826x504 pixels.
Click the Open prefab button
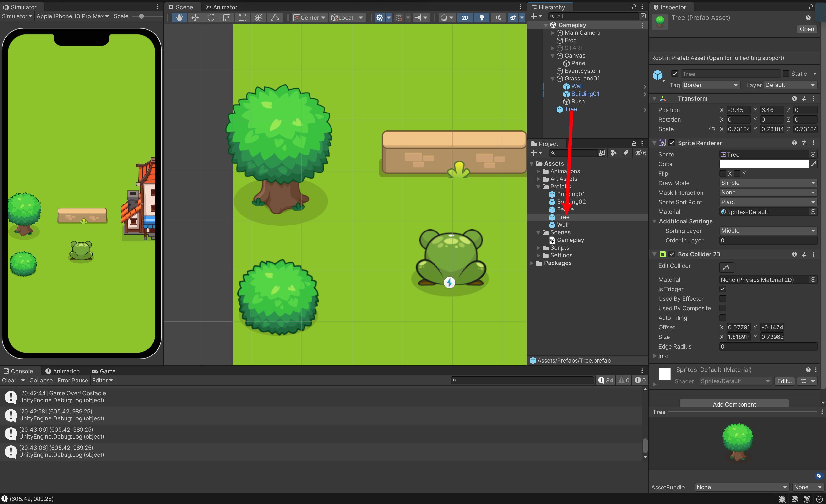[x=807, y=29]
